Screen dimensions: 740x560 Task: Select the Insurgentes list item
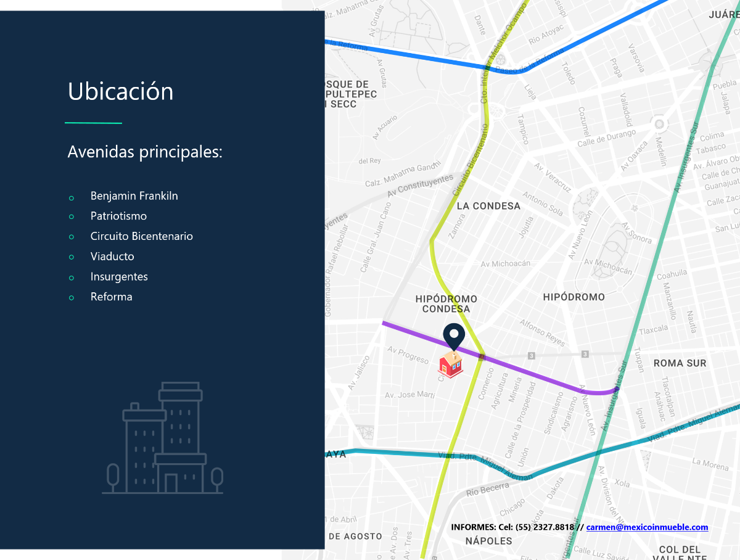pyautogui.click(x=119, y=276)
